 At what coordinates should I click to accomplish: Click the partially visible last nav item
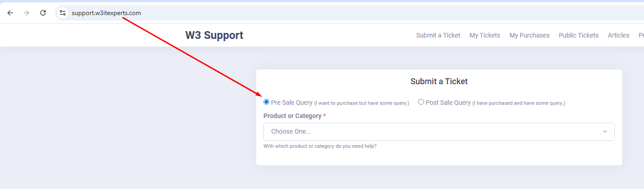[641, 35]
